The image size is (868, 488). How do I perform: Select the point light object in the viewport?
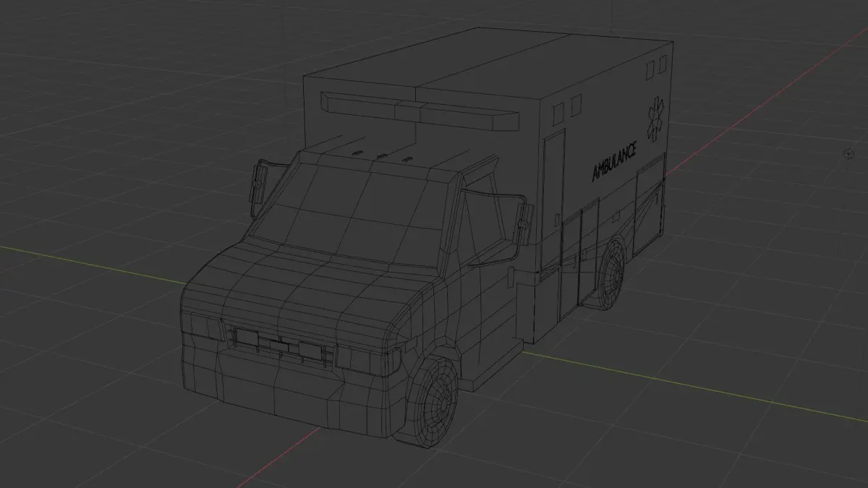pos(848,153)
